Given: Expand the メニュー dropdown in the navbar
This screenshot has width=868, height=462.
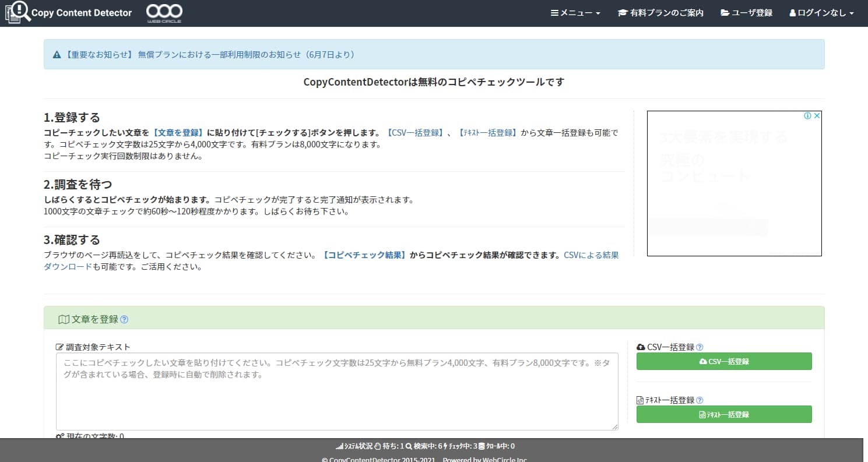Looking at the screenshot, I should [x=575, y=13].
